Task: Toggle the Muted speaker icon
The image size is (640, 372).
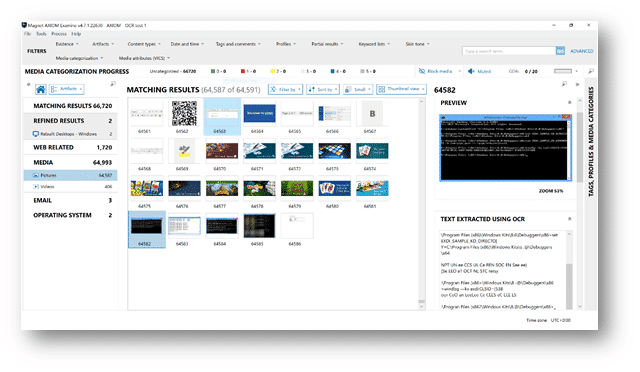Action: 471,71
